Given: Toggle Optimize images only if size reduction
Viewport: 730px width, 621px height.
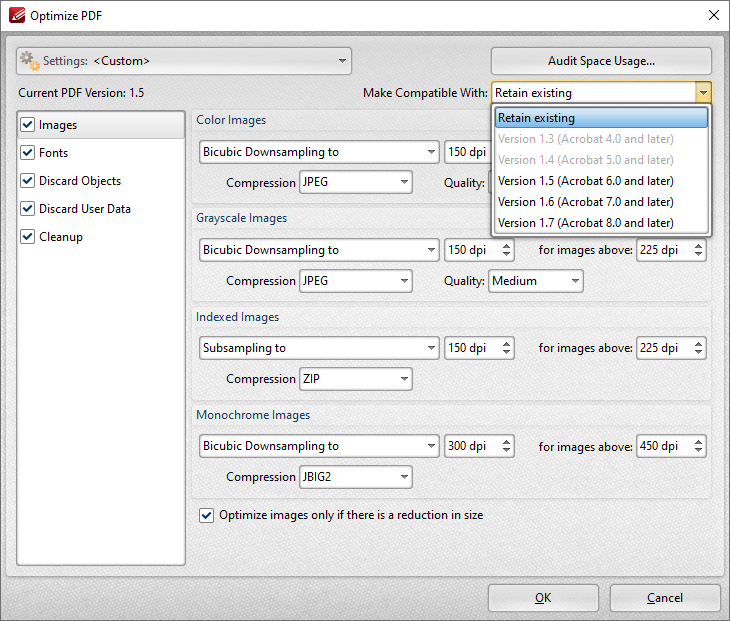Looking at the screenshot, I should click(x=206, y=515).
